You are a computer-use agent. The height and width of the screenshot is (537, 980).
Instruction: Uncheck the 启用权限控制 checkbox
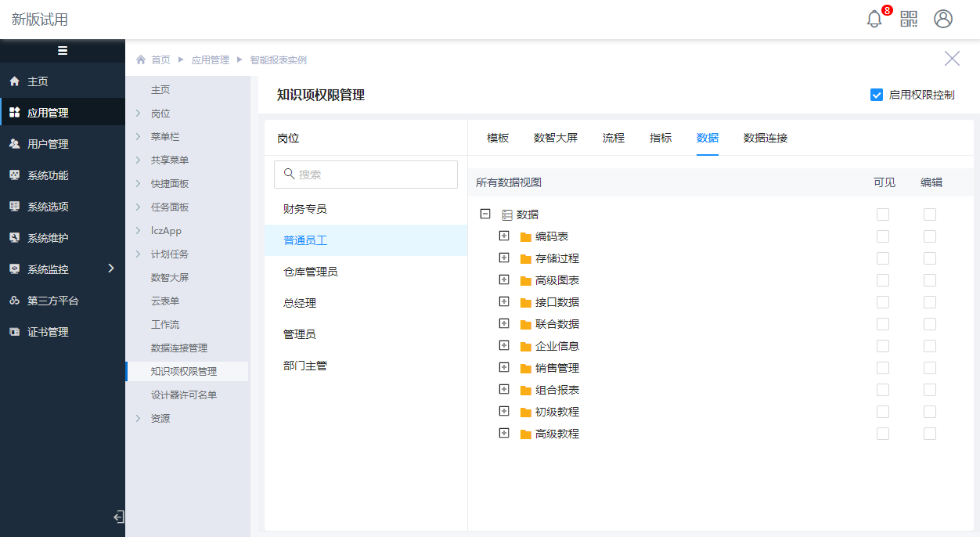point(877,95)
